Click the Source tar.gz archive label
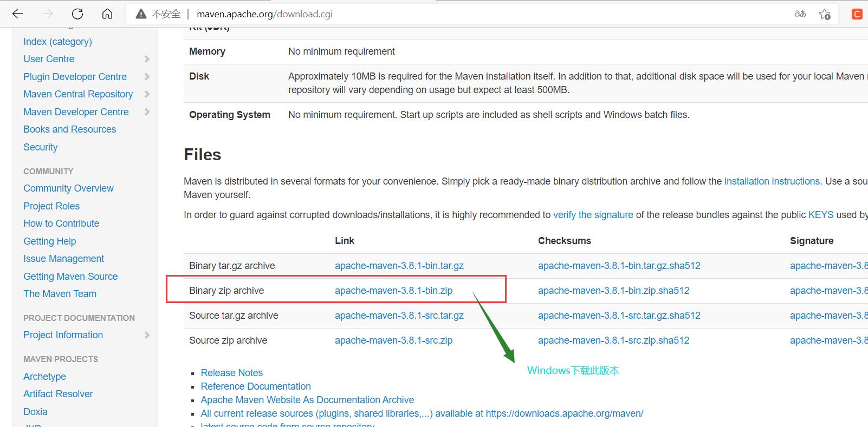Viewport: 868px width, 427px height. (234, 316)
